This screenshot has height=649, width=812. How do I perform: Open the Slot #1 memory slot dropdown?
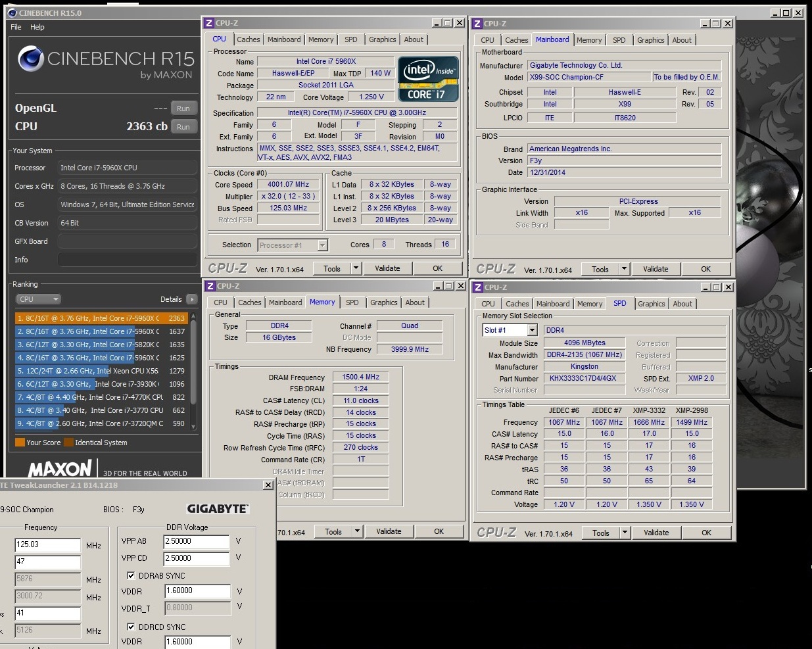510,330
